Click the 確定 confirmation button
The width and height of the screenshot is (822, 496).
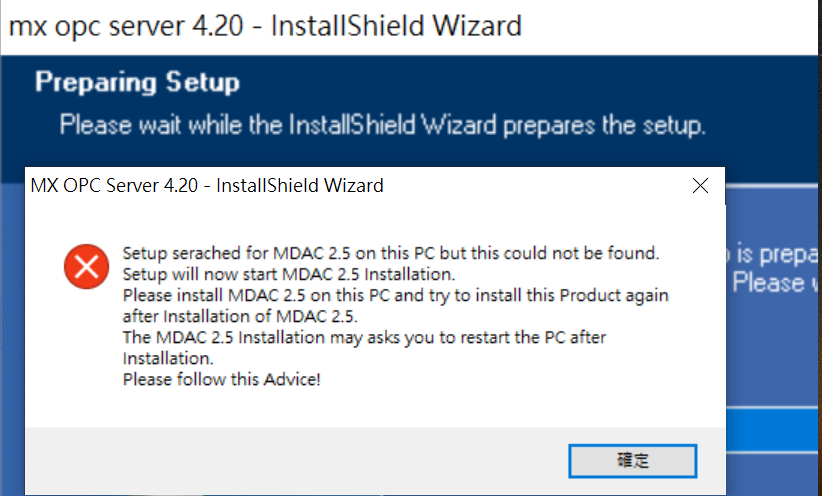coord(632,460)
